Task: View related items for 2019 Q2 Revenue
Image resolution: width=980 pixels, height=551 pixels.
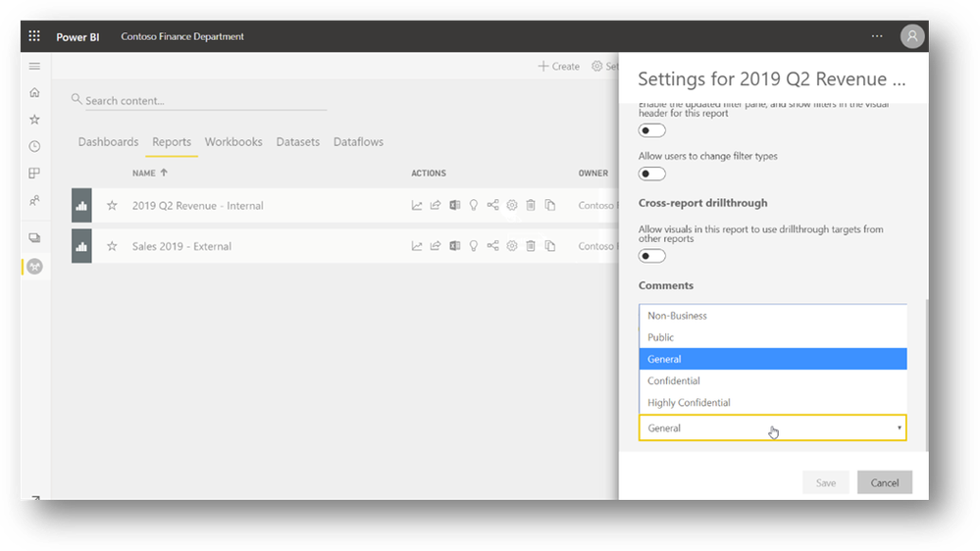Action: 493,206
